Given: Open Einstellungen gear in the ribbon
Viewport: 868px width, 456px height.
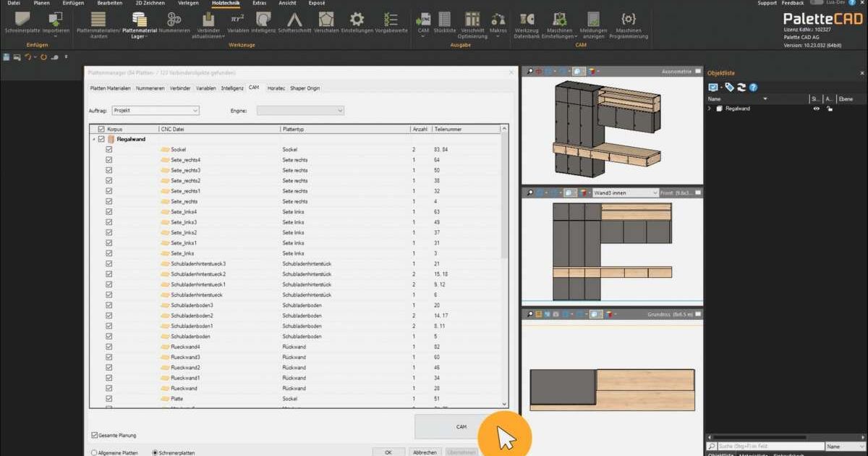Looking at the screenshot, I should point(357,20).
